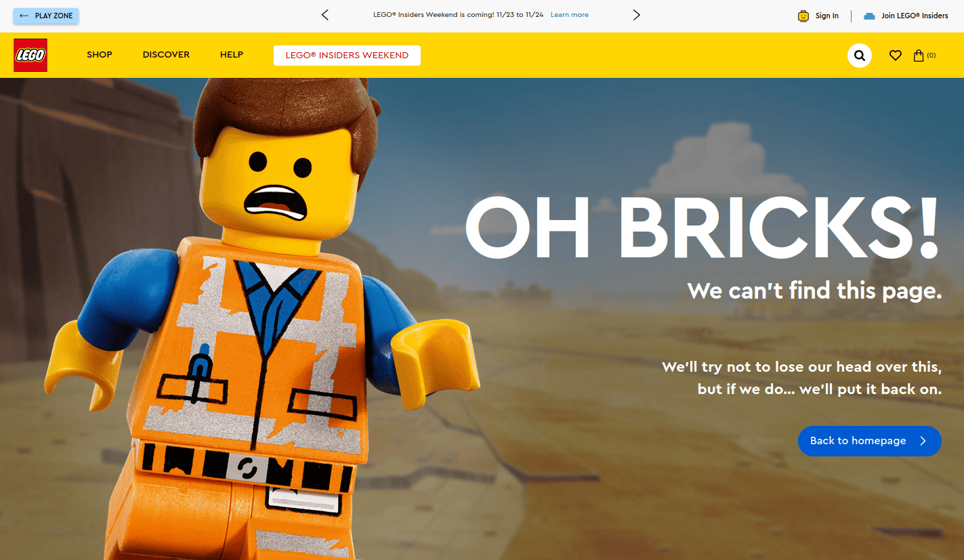Open the DISCOVER menu

coord(166,55)
